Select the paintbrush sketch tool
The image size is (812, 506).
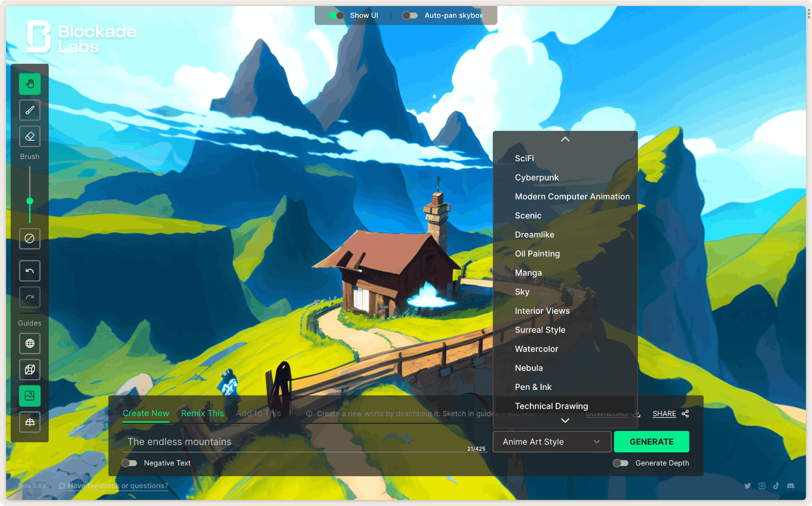coord(30,110)
